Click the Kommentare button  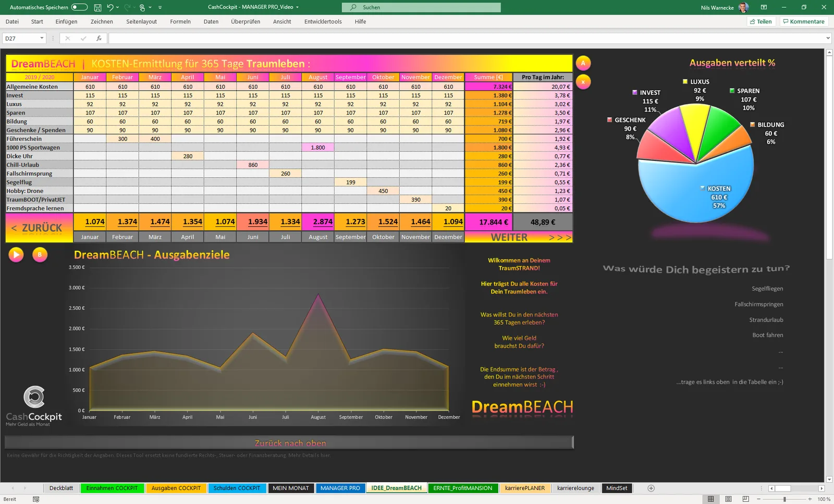click(x=803, y=21)
